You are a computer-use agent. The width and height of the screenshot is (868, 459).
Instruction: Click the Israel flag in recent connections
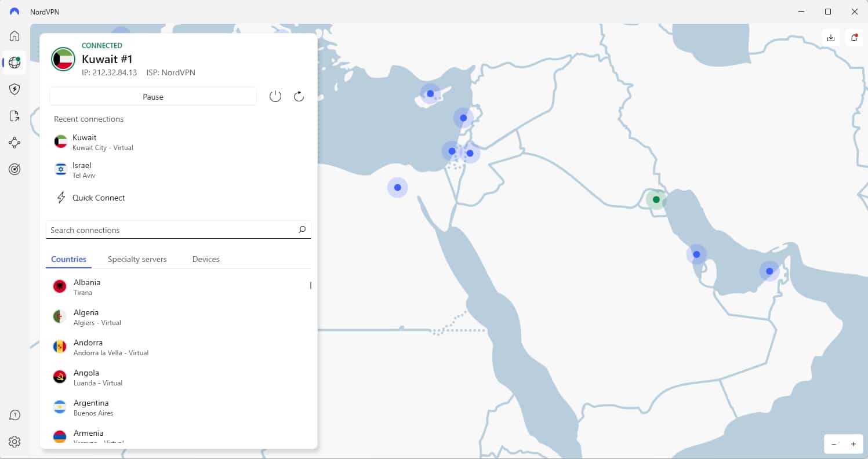click(x=60, y=169)
